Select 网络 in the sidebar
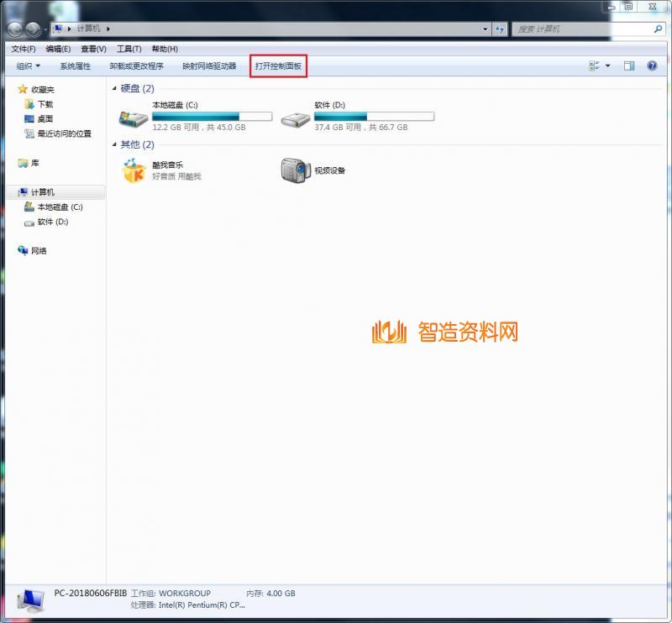This screenshot has width=672, height=623. [x=39, y=251]
